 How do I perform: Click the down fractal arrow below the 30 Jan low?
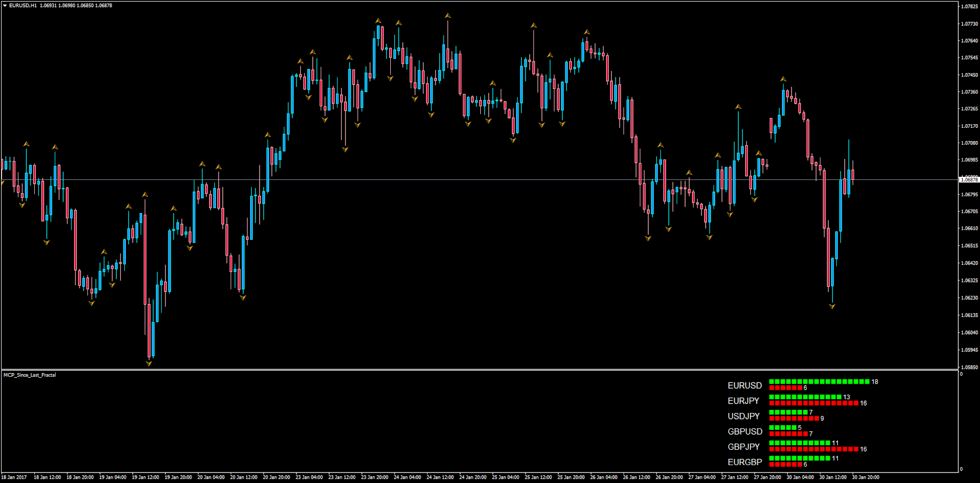click(x=832, y=306)
